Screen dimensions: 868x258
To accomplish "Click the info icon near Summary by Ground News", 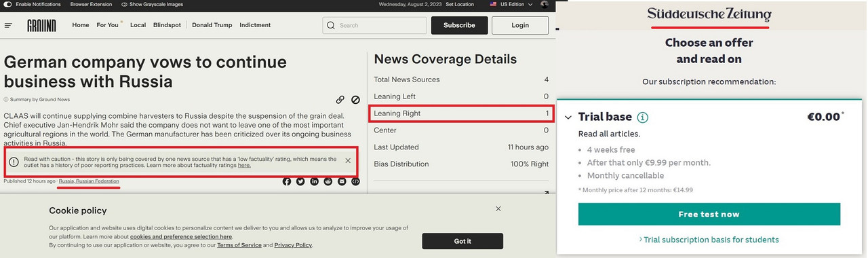I will pyautogui.click(x=6, y=100).
